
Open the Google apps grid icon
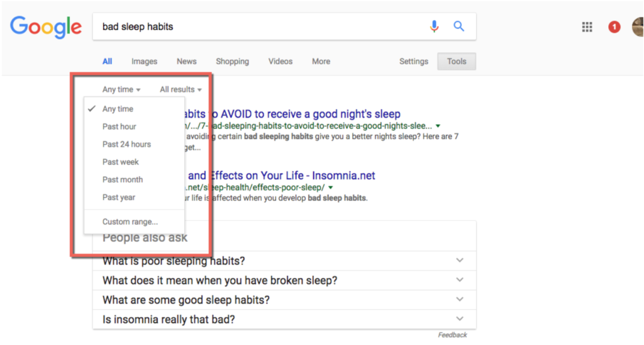pyautogui.click(x=587, y=27)
